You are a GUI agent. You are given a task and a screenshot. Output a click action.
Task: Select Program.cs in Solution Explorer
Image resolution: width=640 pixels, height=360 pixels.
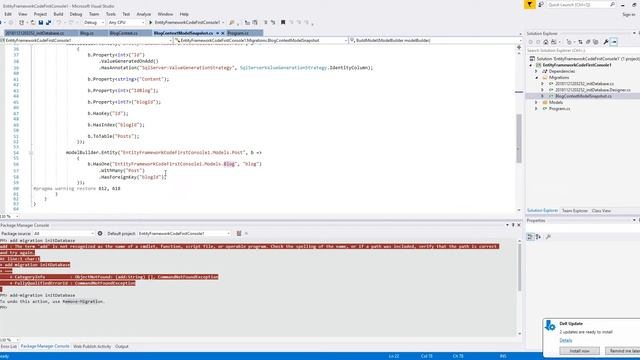559,109
